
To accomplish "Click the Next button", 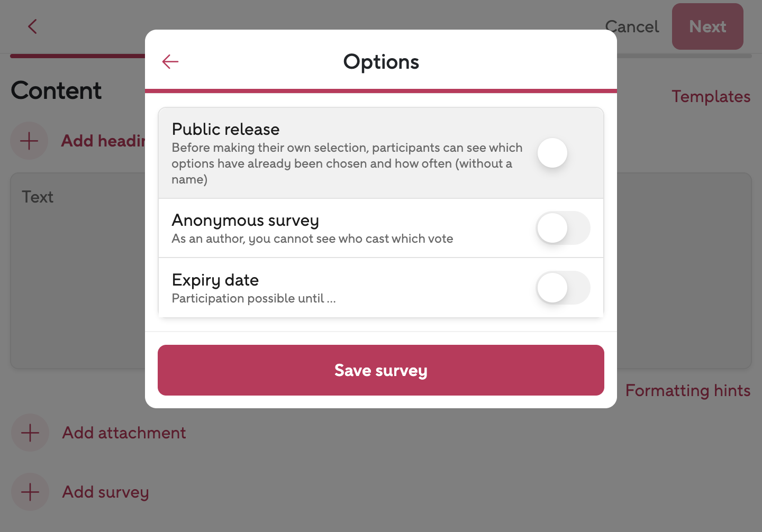I will pos(707,26).
